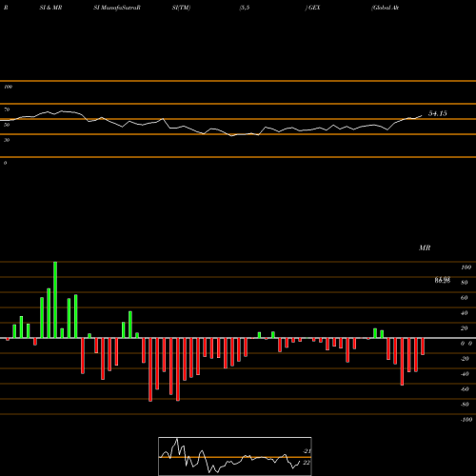The image size is (476, 476).
Task: Click the -20 label on MR axis
Action: coord(465,359)
